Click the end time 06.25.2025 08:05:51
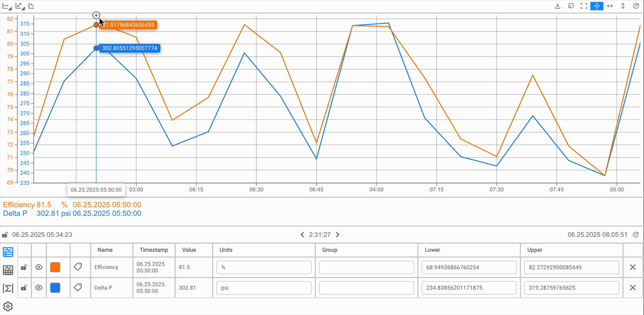The width and height of the screenshot is (644, 315). (x=597, y=235)
